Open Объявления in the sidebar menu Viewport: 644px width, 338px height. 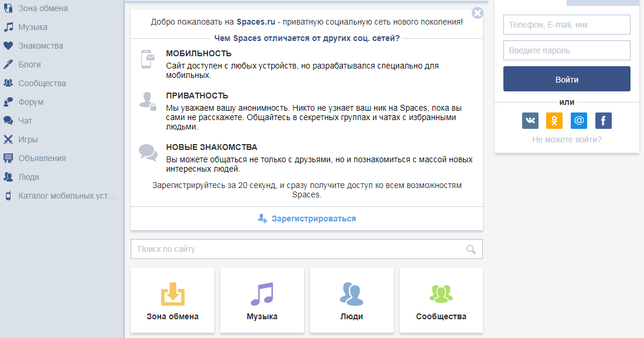point(42,159)
